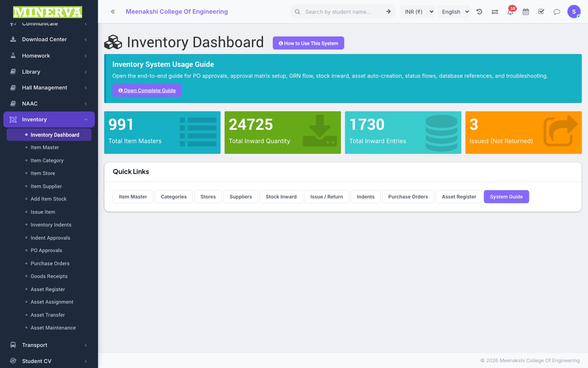588x368 pixels.
Task: Click the Total Inward Quantity download icon
Action: click(x=320, y=131)
